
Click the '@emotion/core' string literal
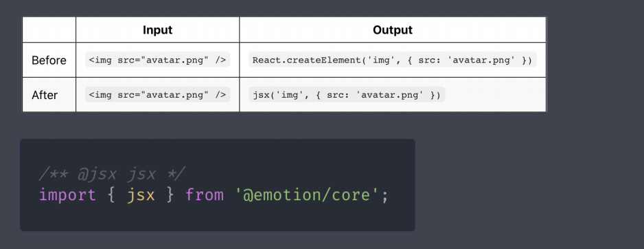[306, 195]
